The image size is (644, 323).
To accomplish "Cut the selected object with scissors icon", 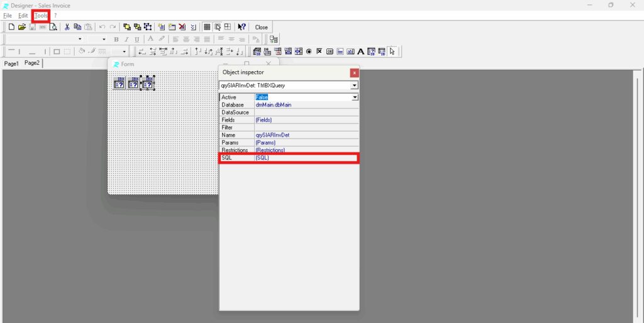I will point(67,27).
